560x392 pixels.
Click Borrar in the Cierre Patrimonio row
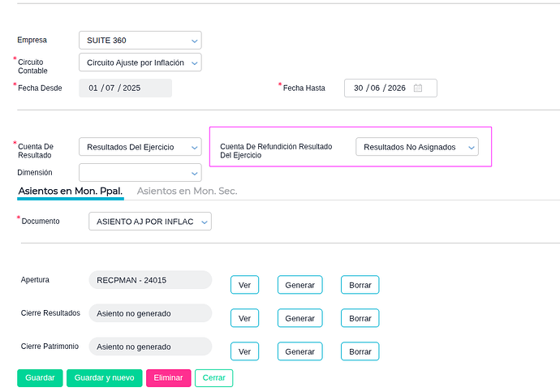pyautogui.click(x=360, y=351)
